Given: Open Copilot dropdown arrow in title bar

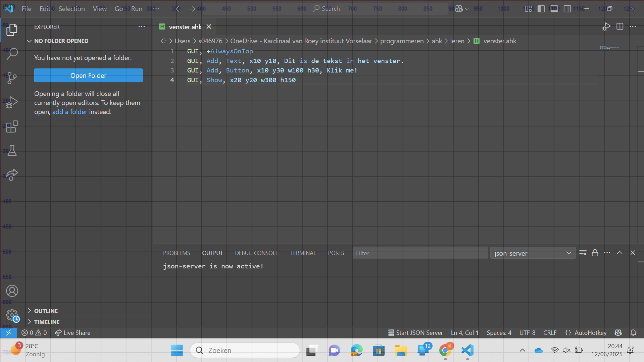Looking at the screenshot, I should [467, 9].
